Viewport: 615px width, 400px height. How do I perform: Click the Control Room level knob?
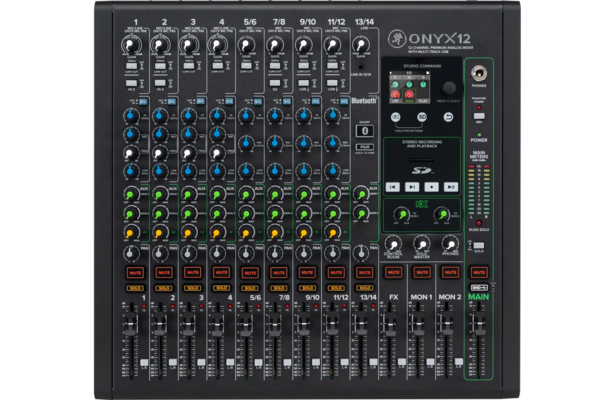click(393, 244)
